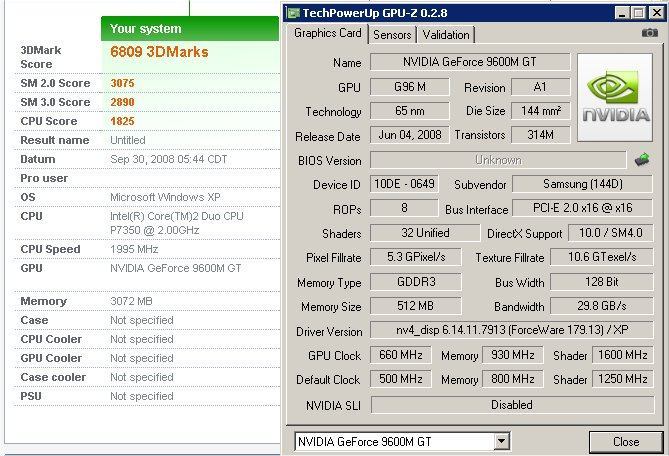Minimize the GPU-Z window

(x=622, y=13)
